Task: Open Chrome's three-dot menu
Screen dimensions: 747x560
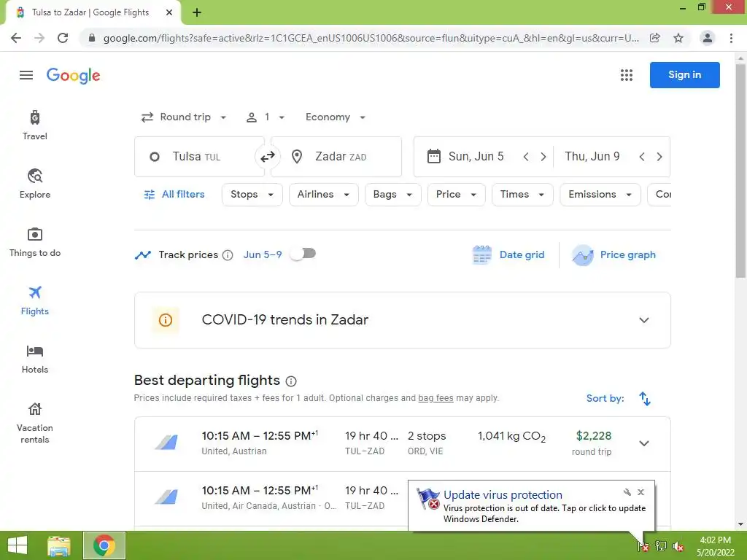Action: pos(731,38)
